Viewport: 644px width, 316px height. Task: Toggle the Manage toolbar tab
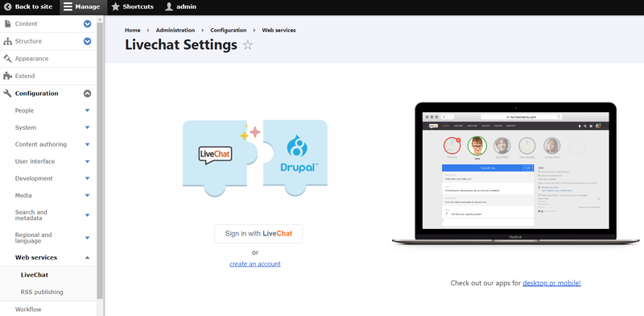84,6
